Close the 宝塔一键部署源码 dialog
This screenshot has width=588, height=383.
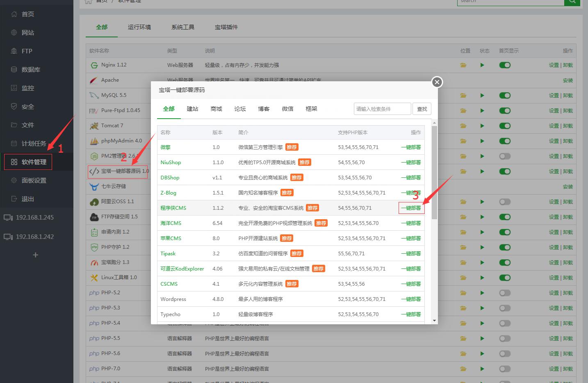click(x=437, y=82)
